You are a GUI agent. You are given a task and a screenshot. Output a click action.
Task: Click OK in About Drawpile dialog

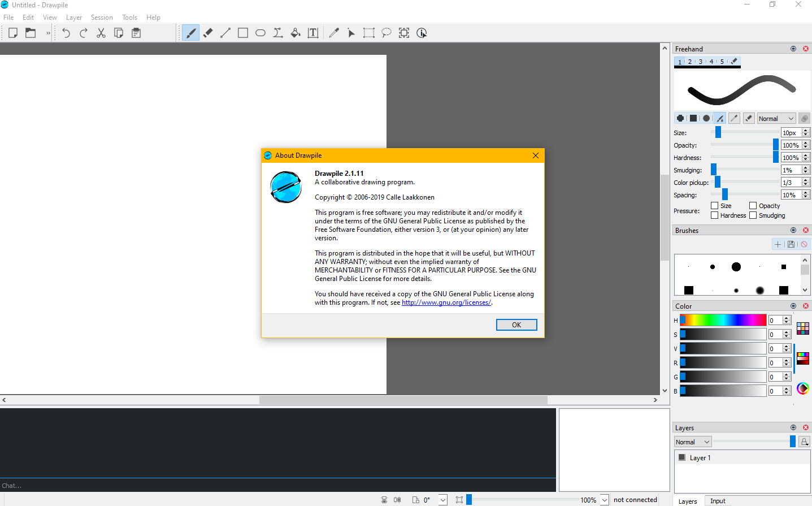516,325
